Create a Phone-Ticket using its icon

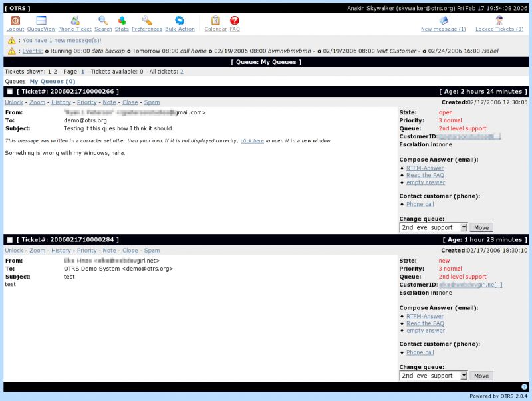click(x=75, y=21)
